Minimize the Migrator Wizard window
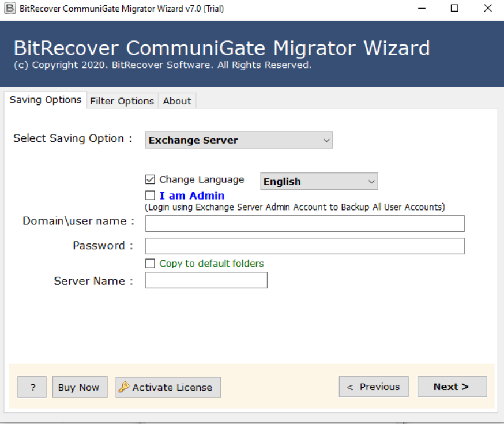This screenshot has width=504, height=424. point(422,9)
